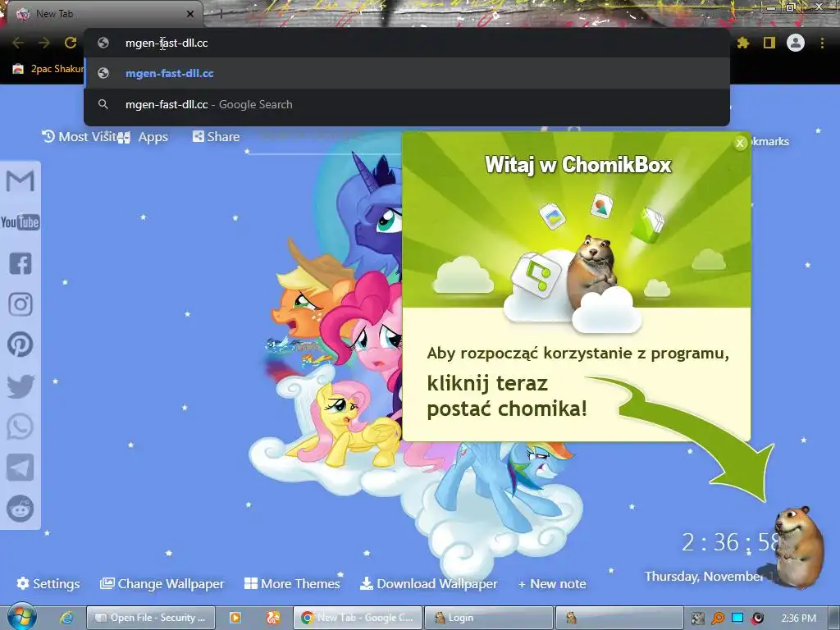840x630 pixels.
Task: Open the Pinterest icon in the sidebar
Action: point(21,345)
